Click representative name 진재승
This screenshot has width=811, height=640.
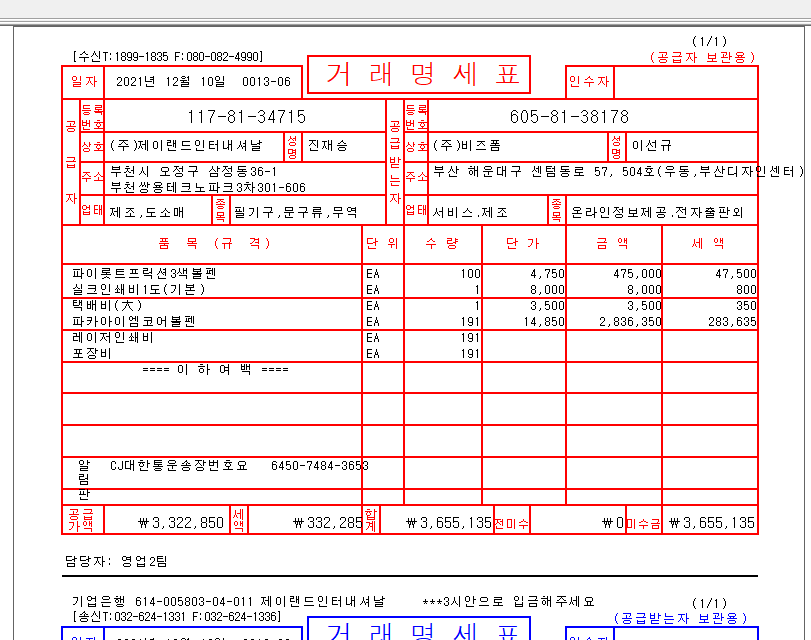[327, 146]
